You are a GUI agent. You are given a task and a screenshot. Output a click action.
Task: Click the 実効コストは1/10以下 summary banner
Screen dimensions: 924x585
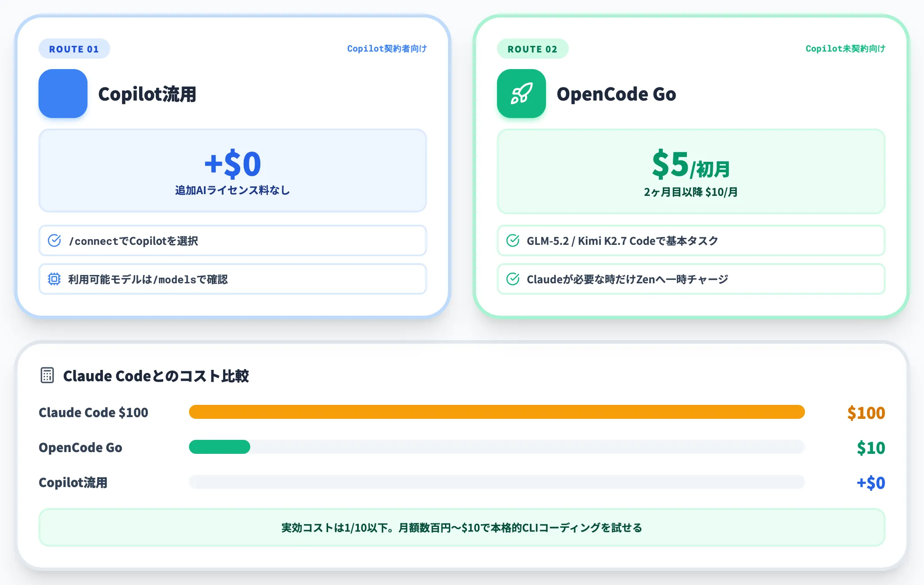point(462,527)
